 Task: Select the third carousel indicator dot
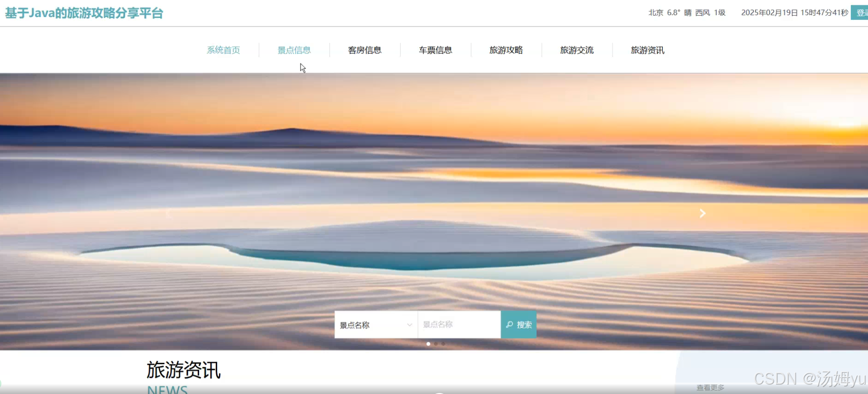pyautogui.click(x=443, y=344)
